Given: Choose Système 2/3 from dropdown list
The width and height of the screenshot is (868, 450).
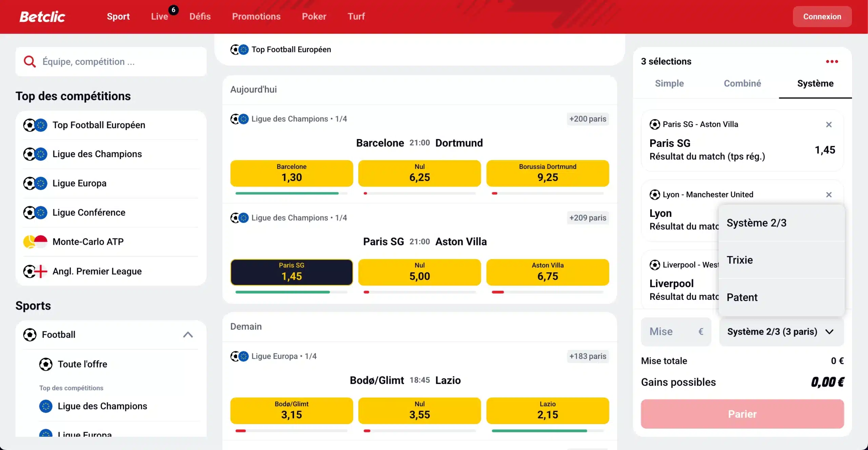Looking at the screenshot, I should [781, 223].
